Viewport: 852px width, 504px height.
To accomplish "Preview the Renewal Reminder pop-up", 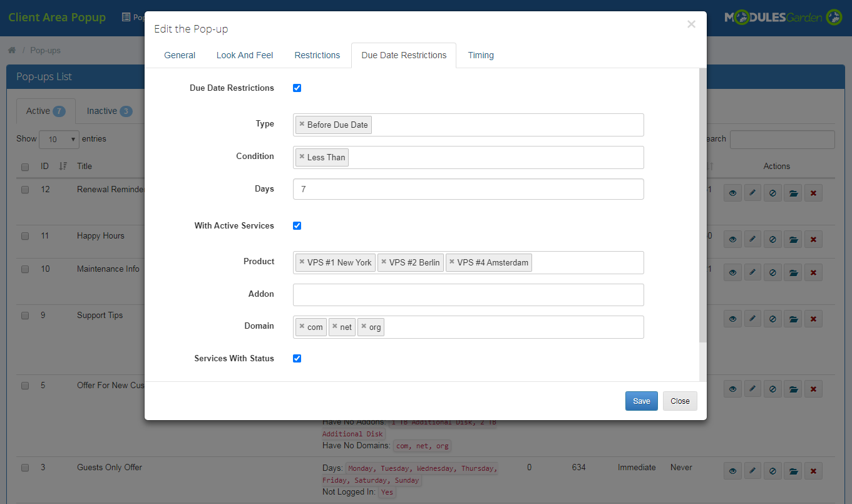I will tap(732, 193).
